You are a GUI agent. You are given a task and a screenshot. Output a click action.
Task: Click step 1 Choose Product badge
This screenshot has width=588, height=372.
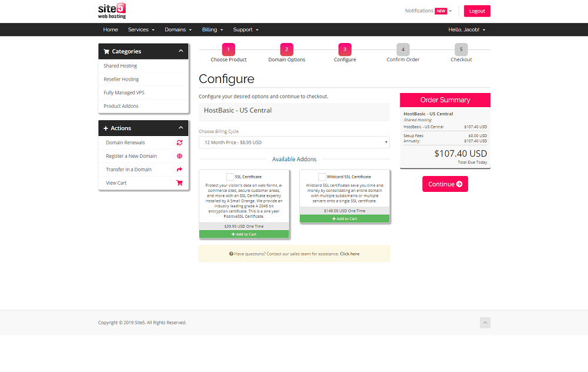[228, 49]
